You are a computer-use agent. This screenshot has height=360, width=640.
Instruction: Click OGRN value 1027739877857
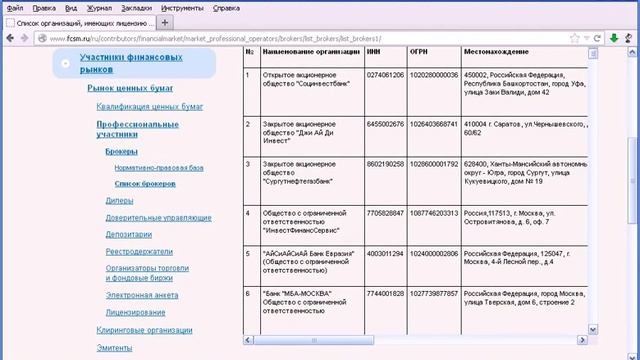[434, 293]
